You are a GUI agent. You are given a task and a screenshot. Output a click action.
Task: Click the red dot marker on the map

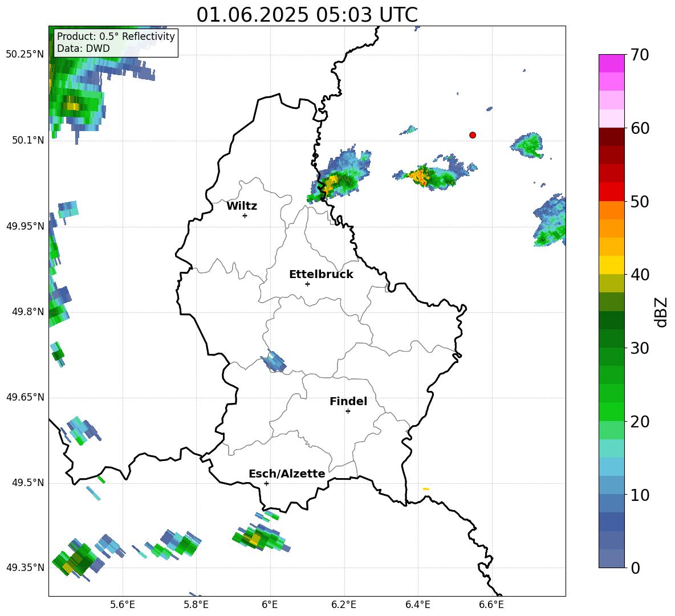472,135
